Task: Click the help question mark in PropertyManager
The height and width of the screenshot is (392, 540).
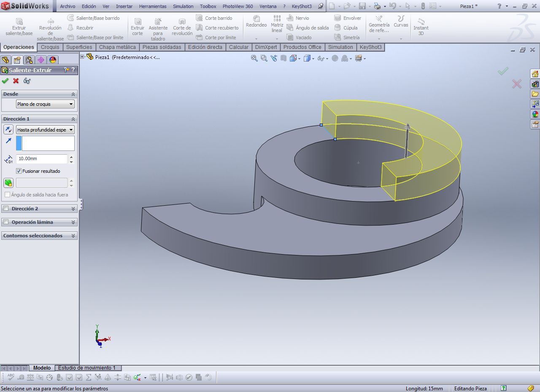Action: 73,70
